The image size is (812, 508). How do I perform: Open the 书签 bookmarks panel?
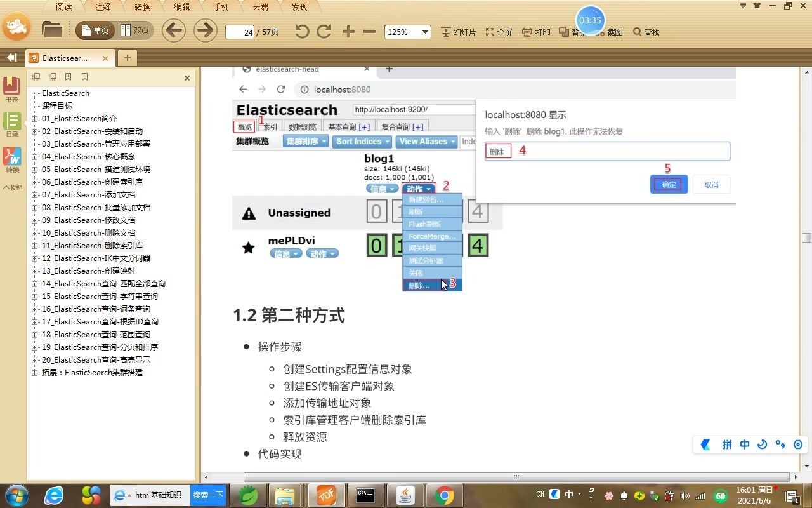click(x=12, y=90)
